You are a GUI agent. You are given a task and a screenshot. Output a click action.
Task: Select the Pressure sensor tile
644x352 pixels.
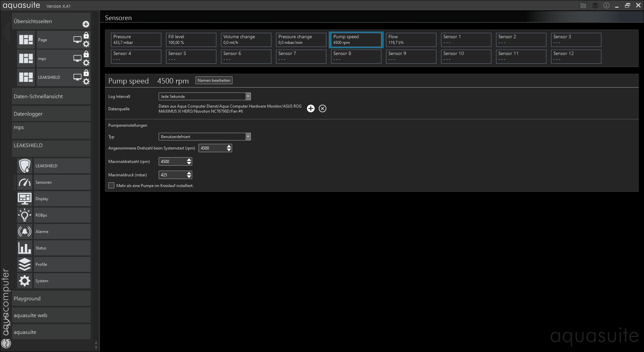(x=136, y=40)
